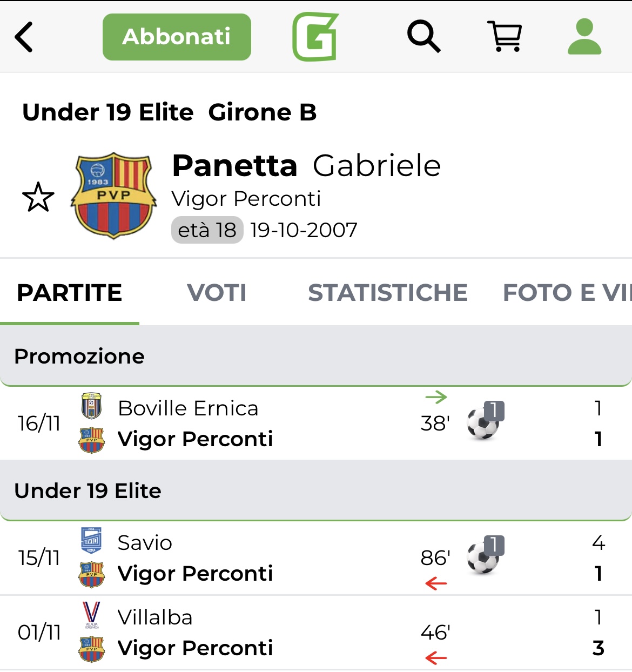Click the large Vigor Perconti crest
Screen dimensions: 632x672
[114, 196]
